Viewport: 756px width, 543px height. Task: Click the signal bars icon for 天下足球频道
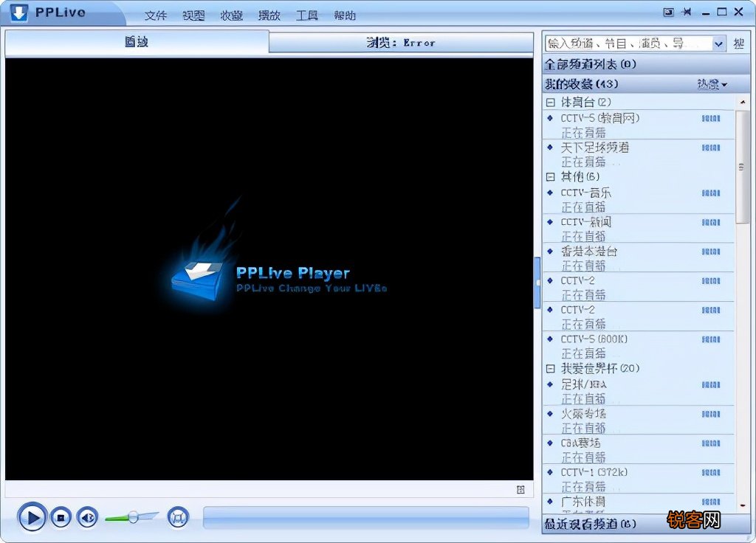711,148
